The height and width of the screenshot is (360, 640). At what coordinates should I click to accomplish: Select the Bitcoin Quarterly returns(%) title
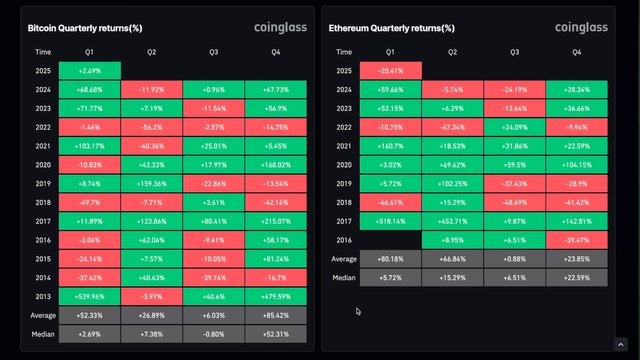coord(85,28)
